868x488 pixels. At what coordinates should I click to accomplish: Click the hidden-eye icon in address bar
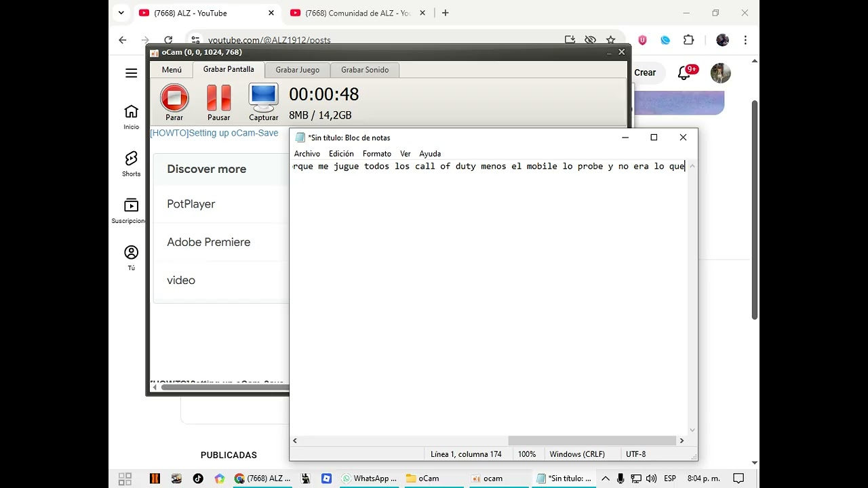click(x=590, y=40)
